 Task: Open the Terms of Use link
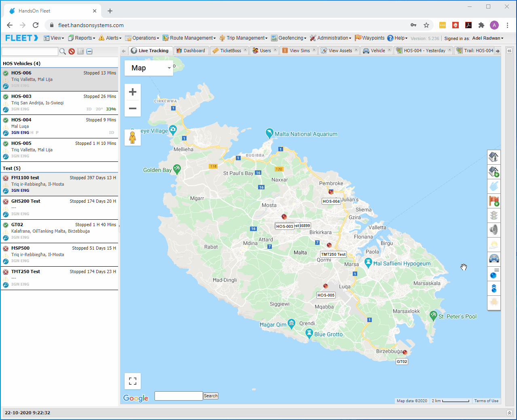(486, 401)
